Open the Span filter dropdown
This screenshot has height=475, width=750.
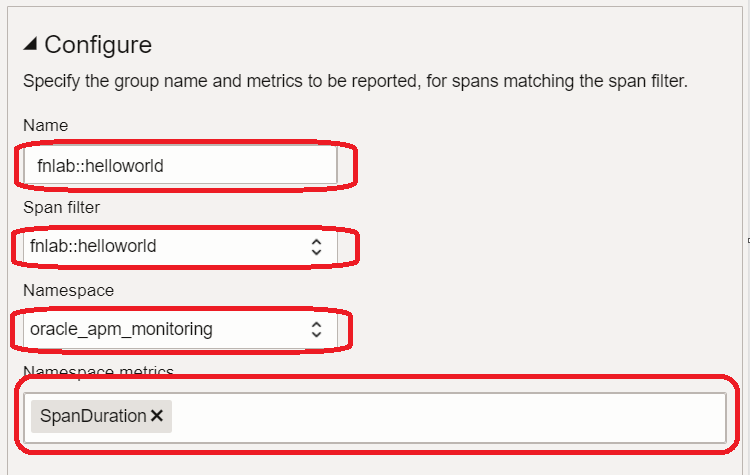tap(180, 245)
